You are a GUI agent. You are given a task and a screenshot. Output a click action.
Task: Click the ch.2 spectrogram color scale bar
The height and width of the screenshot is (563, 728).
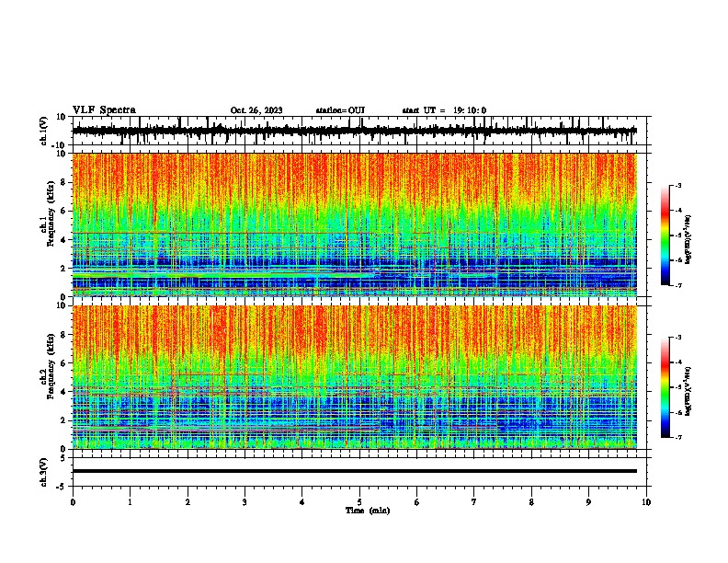[x=665, y=387]
